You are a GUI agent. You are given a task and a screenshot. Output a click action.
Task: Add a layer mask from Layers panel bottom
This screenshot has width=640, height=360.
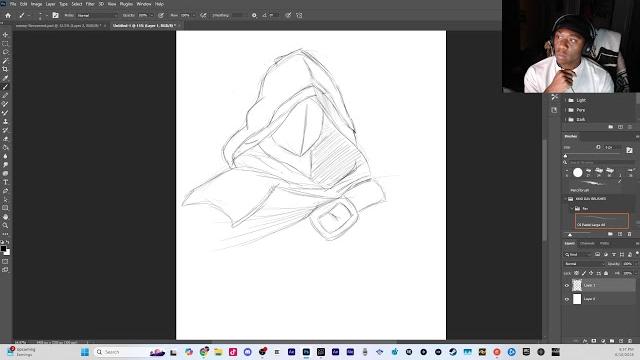coord(594,340)
